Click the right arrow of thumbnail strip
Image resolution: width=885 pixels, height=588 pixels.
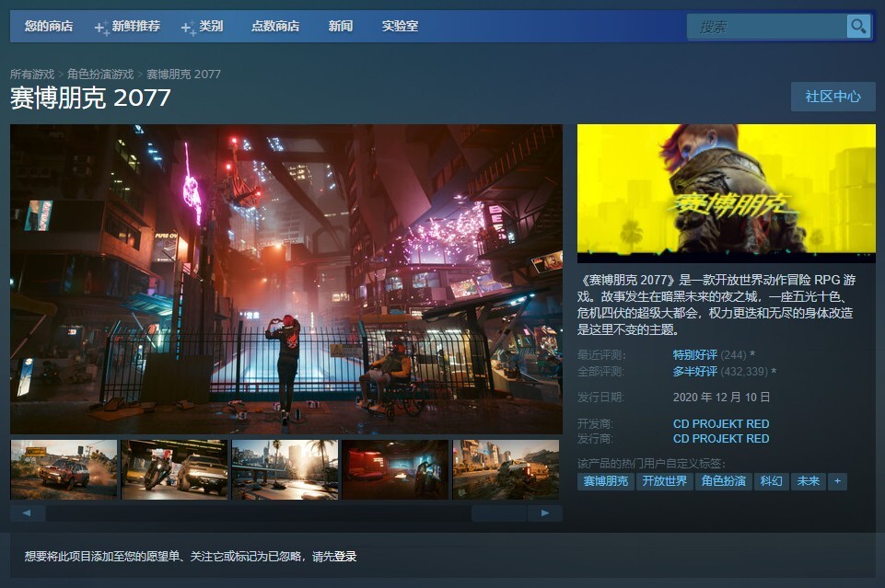click(x=545, y=513)
